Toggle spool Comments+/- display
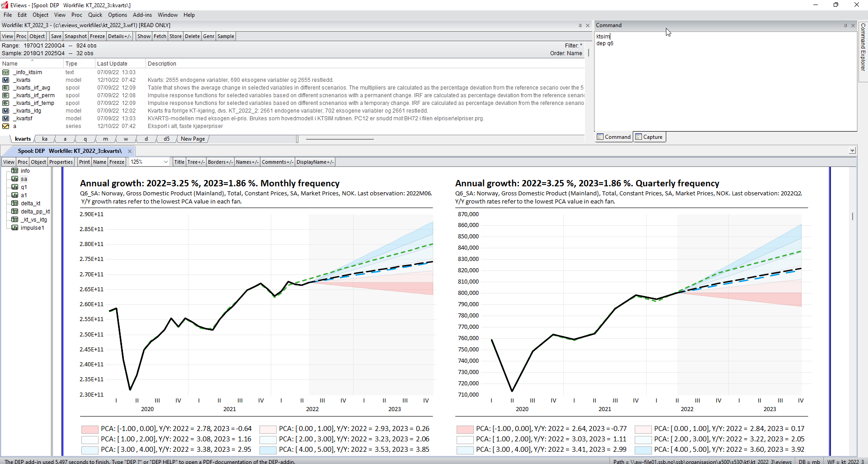The height and width of the screenshot is (464, 868). click(277, 162)
